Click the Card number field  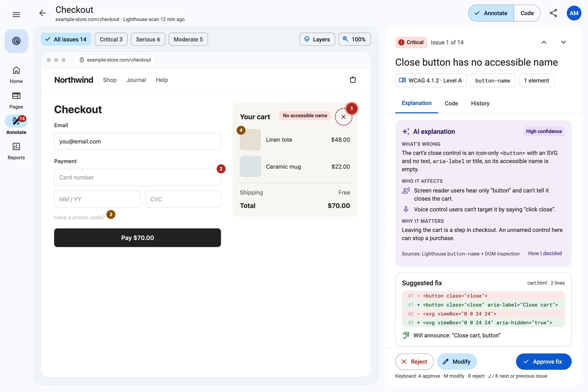click(138, 177)
